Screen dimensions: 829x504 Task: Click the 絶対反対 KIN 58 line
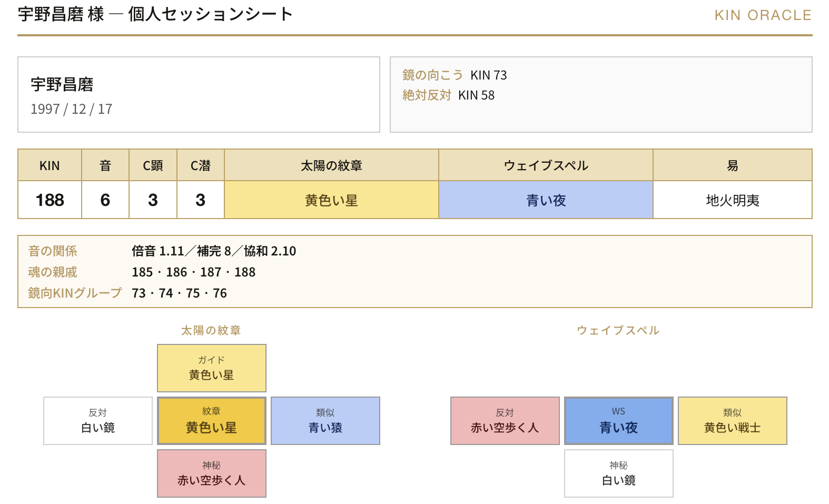tap(448, 95)
